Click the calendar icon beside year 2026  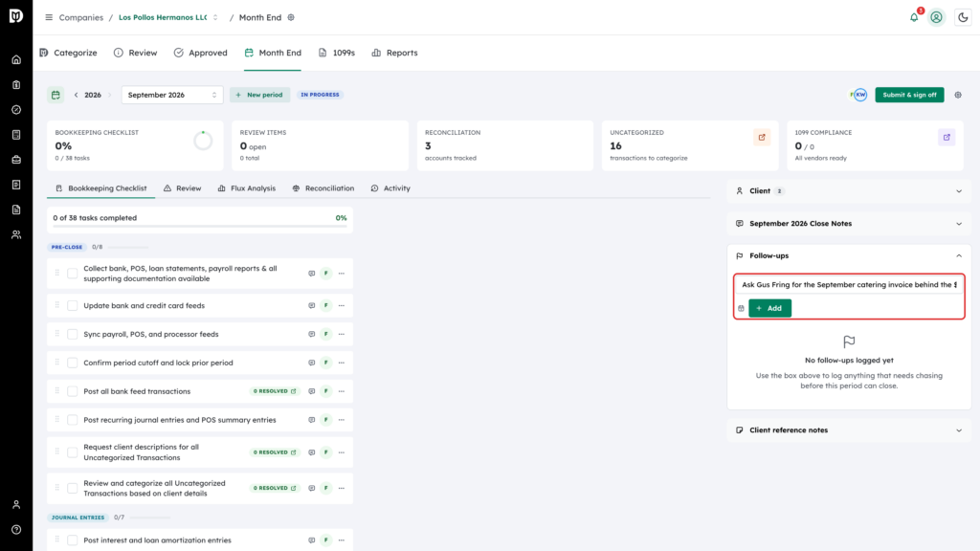(x=56, y=95)
